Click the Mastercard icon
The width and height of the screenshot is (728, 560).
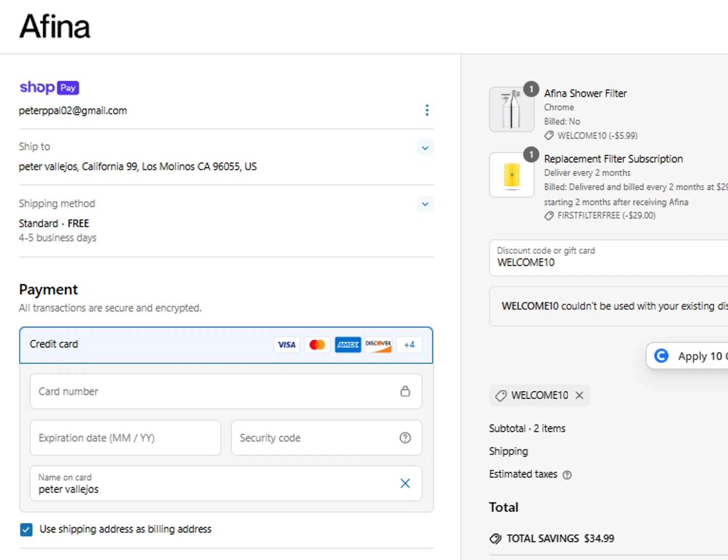(x=317, y=345)
